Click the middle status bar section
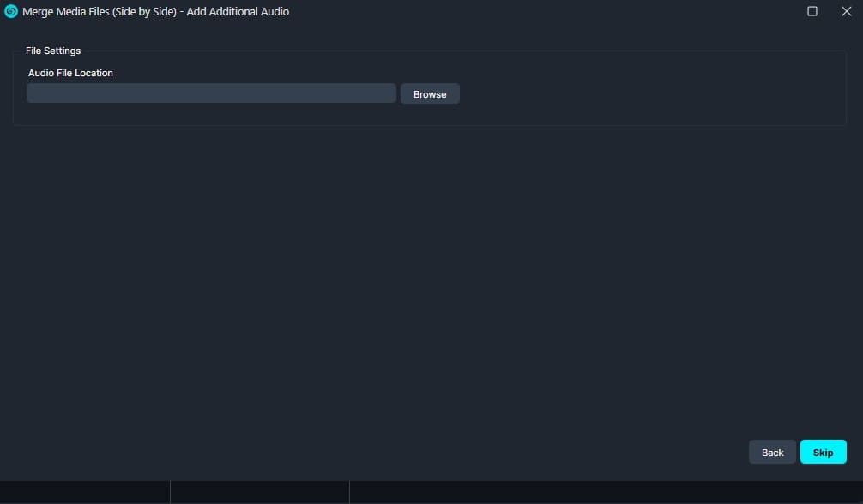The image size is (863, 504). click(x=259, y=492)
